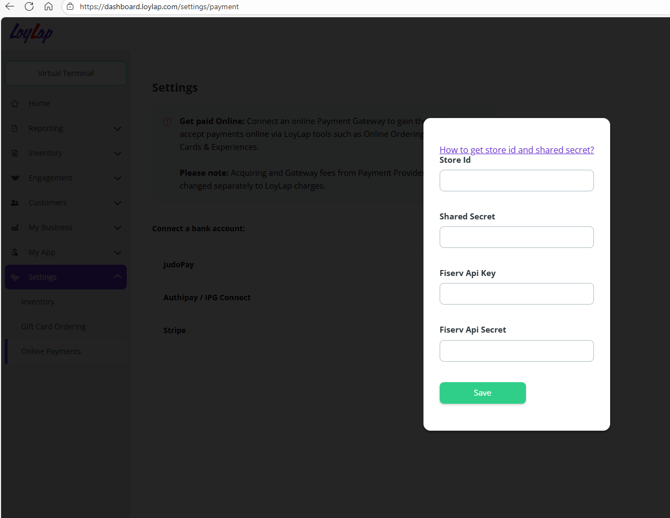Click the Customers people icon
Screen dimensions: 670x518
(15, 203)
